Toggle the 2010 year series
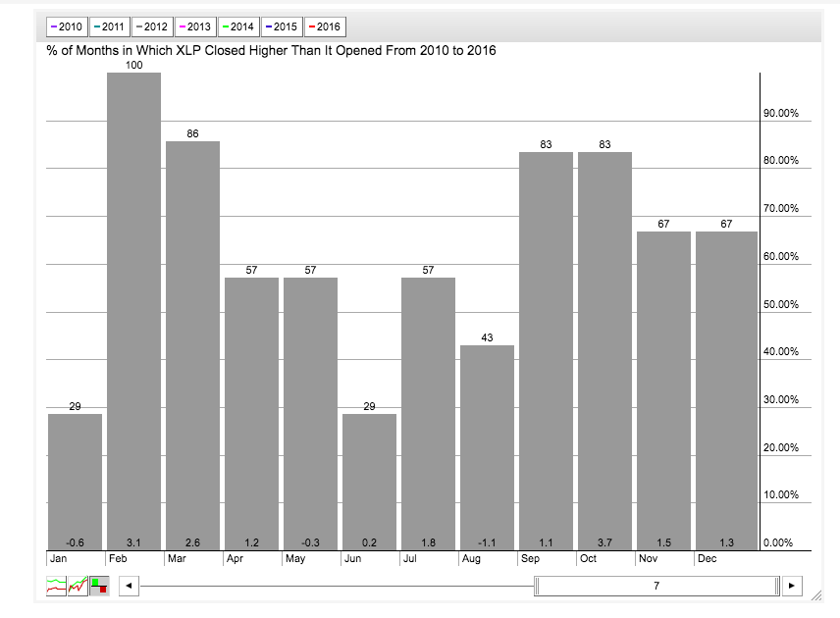 pos(67,26)
